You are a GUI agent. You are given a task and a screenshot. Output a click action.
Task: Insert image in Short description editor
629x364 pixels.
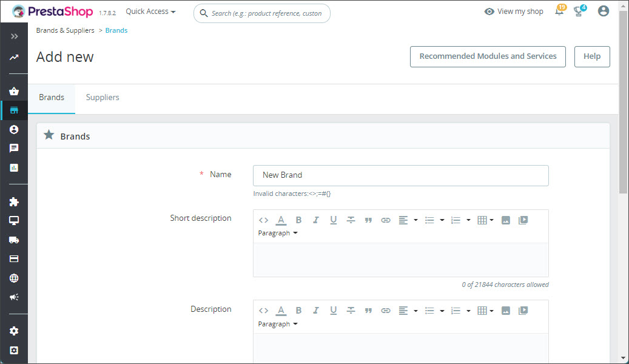coord(506,220)
